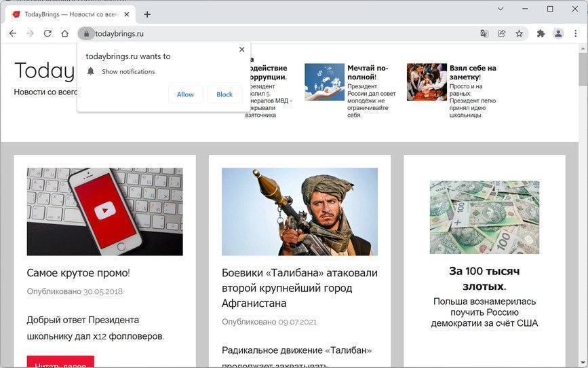Click the hand with house icons thumbnail
Viewport: 588px width, 368px height.
(324, 82)
